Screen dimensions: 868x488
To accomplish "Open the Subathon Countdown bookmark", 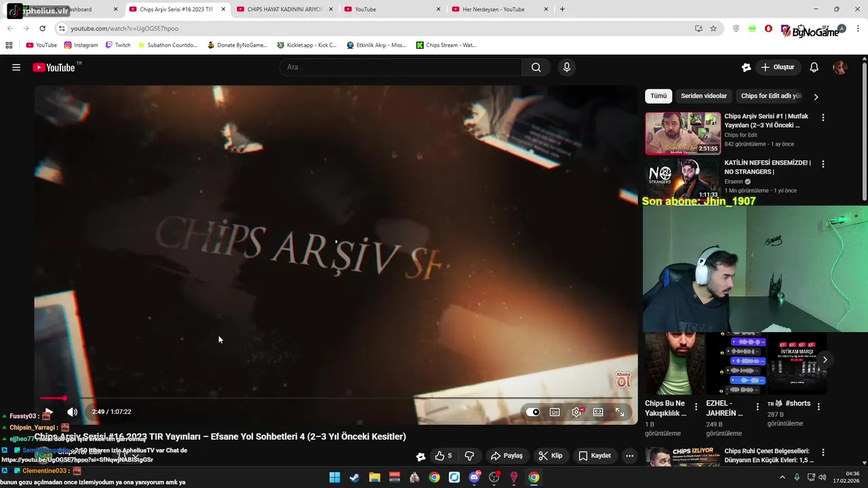I will (167, 45).
